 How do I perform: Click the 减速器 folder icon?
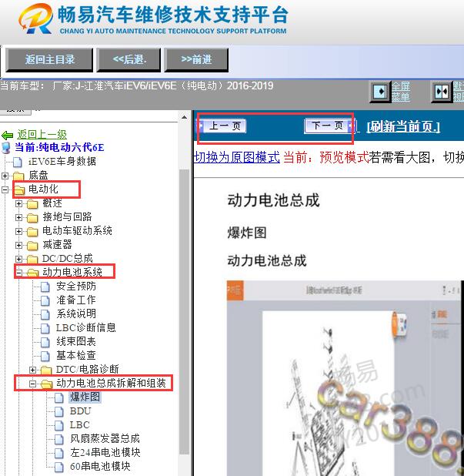click(x=32, y=245)
